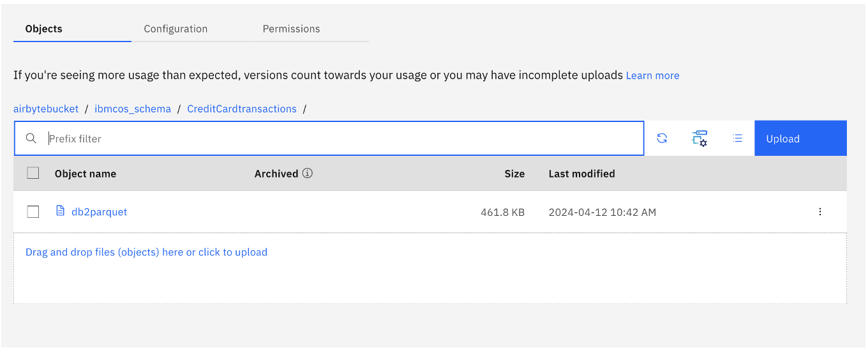Toggle the select all objects checkbox

click(33, 173)
